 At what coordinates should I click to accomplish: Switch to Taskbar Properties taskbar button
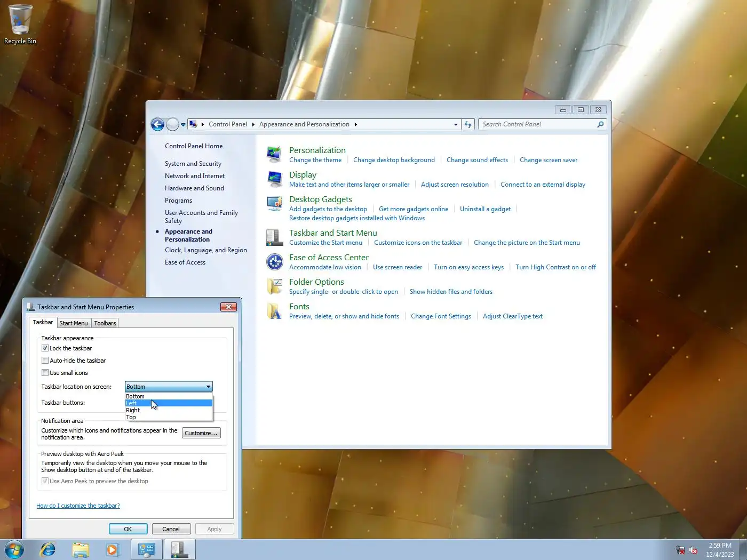tap(180, 549)
